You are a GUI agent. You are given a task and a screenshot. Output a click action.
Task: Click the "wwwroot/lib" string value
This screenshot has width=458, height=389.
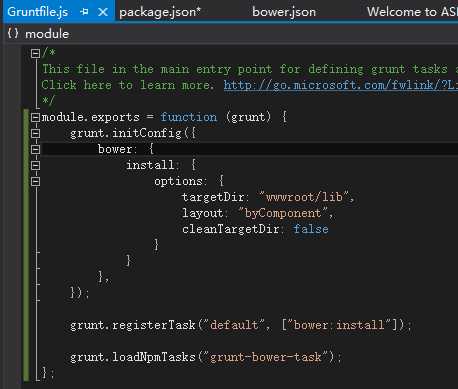click(304, 197)
